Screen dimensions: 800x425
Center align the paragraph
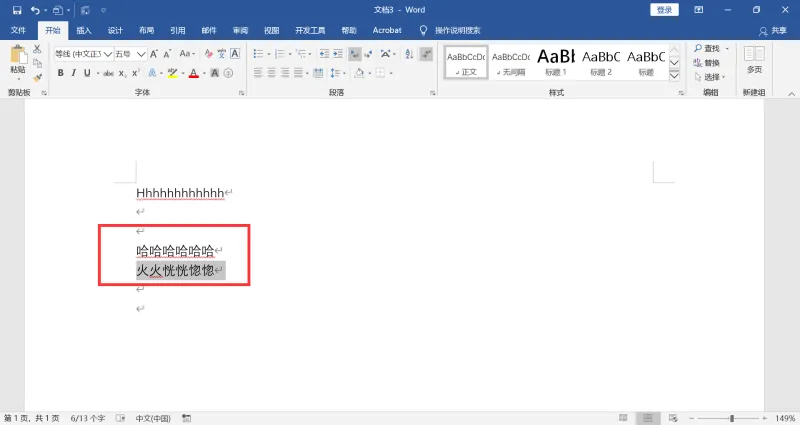pos(271,73)
